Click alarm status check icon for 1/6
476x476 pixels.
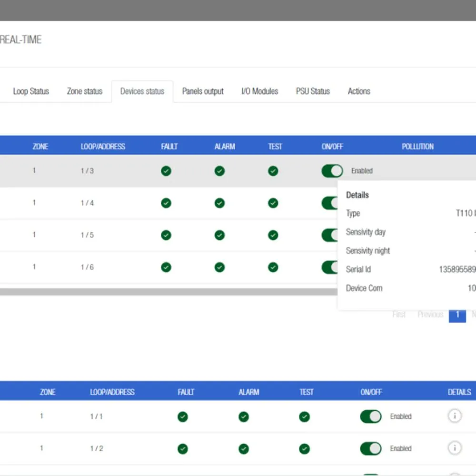pos(219,268)
